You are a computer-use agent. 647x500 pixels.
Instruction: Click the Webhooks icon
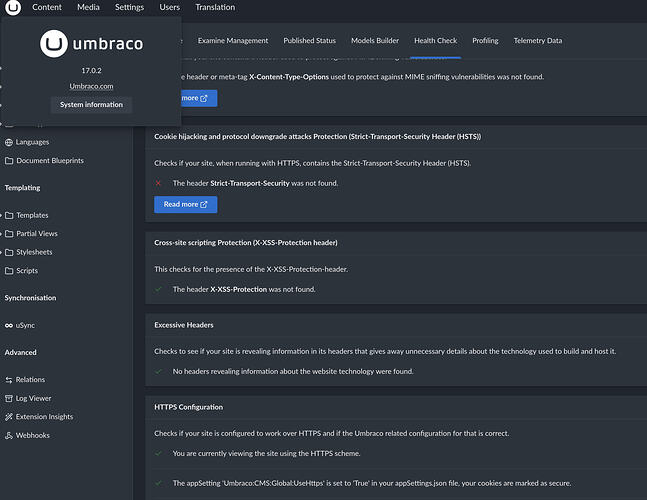(x=9, y=436)
